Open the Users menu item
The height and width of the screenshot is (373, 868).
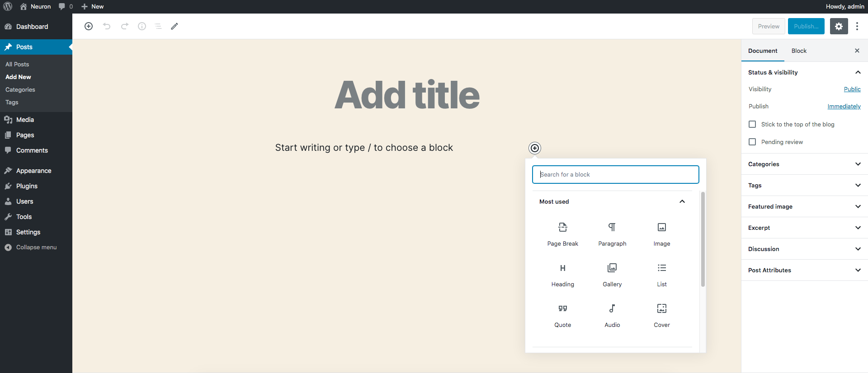coord(36,201)
